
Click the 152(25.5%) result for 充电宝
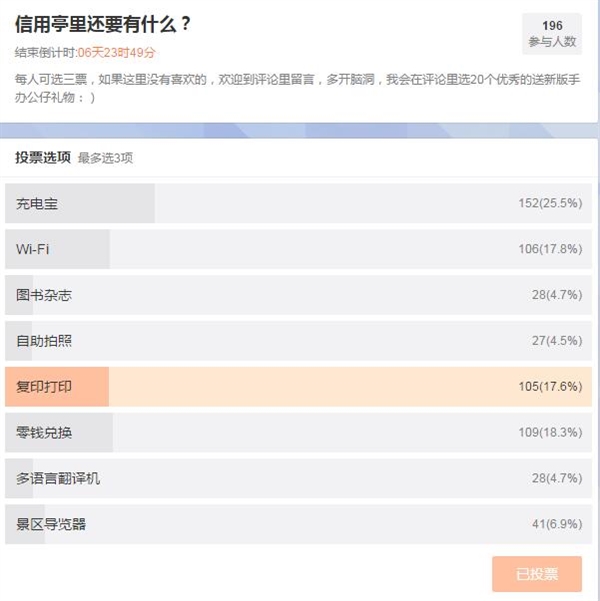550,204
